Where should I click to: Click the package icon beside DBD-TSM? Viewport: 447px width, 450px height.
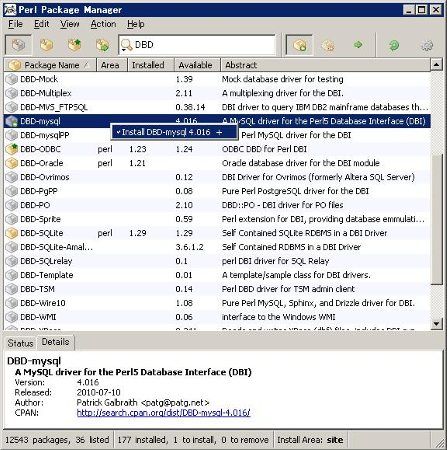[12, 289]
